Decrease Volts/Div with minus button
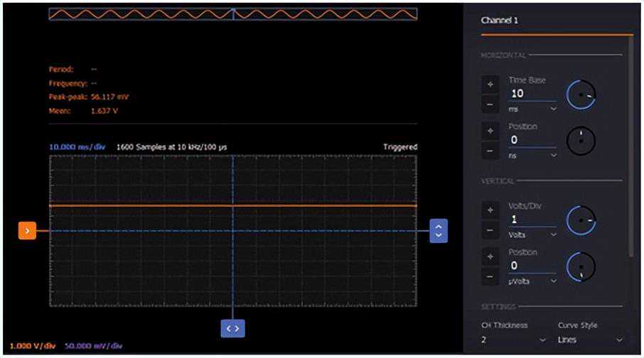The width and height of the screenshot is (644, 358). [490, 230]
